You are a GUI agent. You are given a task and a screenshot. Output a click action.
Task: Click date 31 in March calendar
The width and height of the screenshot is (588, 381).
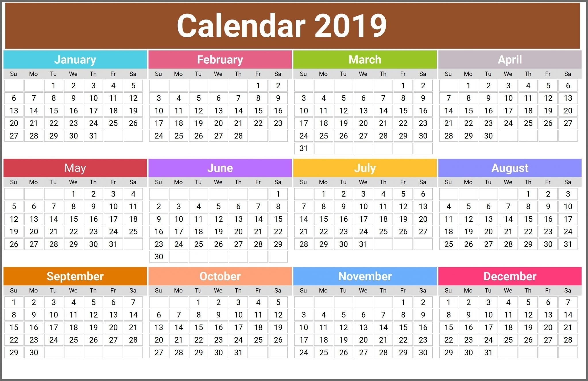[x=304, y=151]
